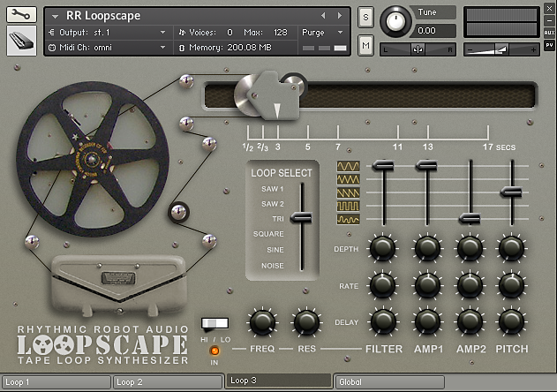The width and height of the screenshot is (557, 392).
Task: Click the FILTER rate knob
Action: (x=382, y=285)
